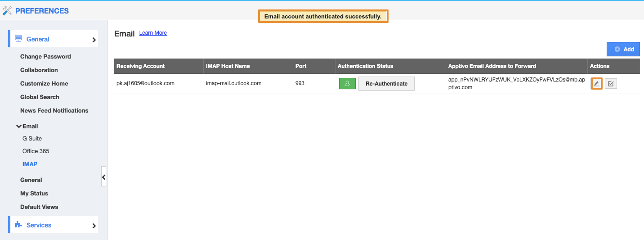Open Change Password settings
The image size is (644, 240).
coord(45,56)
